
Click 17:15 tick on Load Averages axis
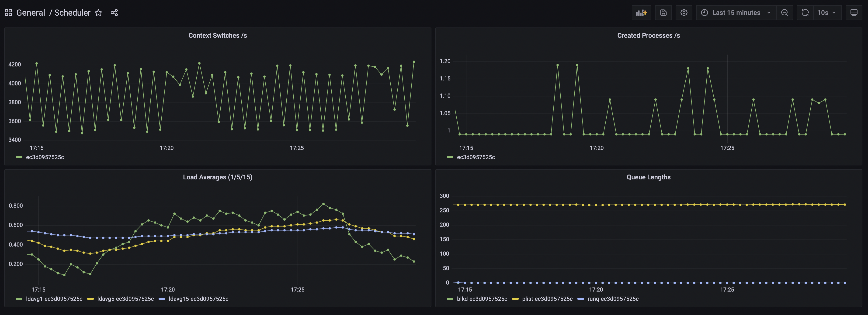click(38, 290)
